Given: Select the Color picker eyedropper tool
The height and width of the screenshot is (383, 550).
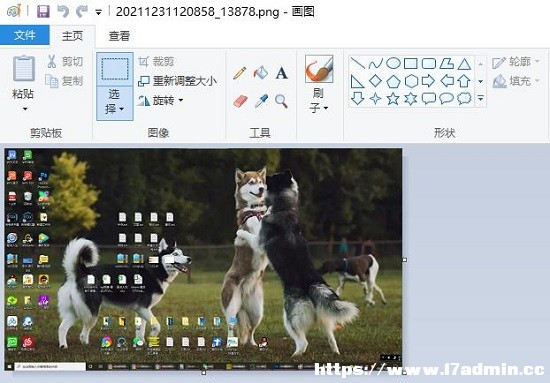Looking at the screenshot, I should pos(261,101).
